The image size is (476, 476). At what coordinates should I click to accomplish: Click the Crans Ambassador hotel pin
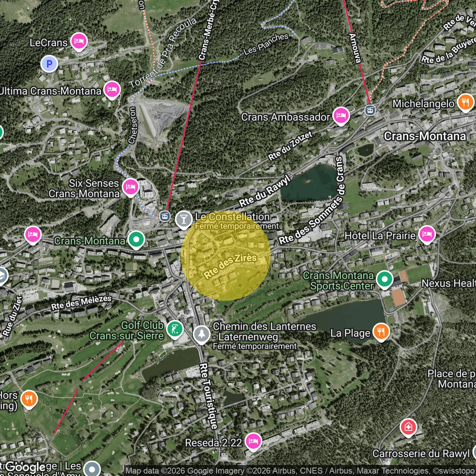341,116
